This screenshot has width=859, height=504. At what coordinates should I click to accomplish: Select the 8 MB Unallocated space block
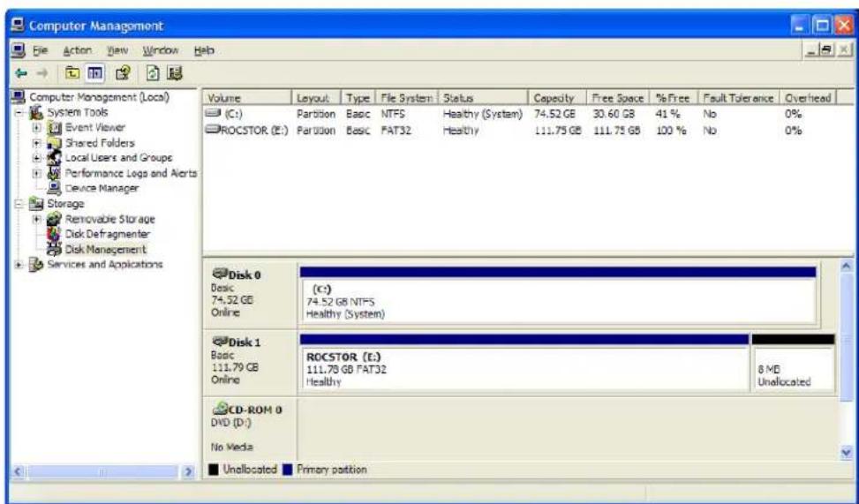pyautogui.click(x=794, y=363)
